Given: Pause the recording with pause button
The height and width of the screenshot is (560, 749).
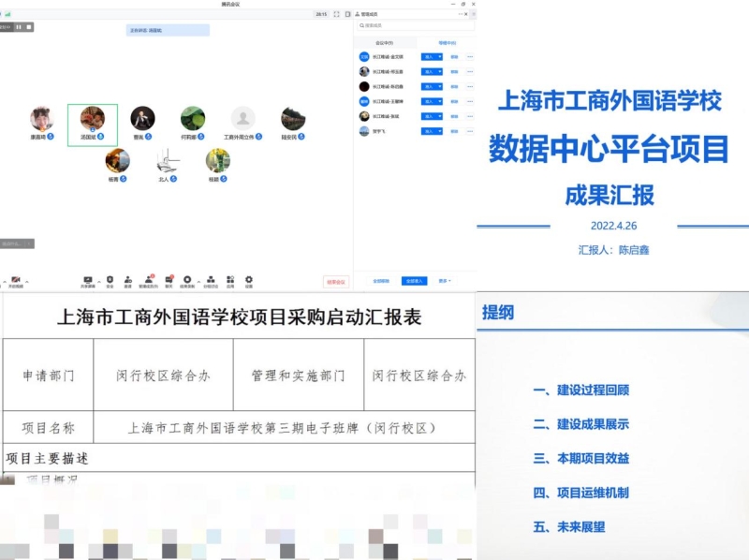Looking at the screenshot, I should tap(20, 27).
